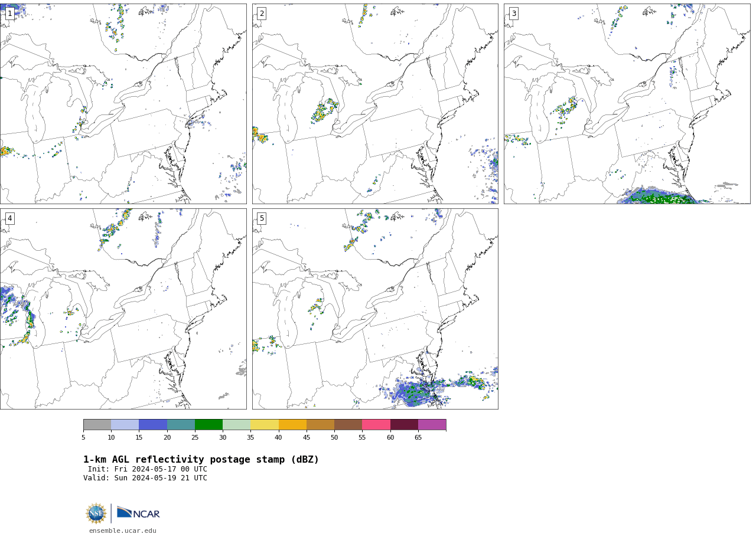The width and height of the screenshot is (756, 537).
Task: Select the maroon 60-65 dBZ swatch
Action: [404, 425]
